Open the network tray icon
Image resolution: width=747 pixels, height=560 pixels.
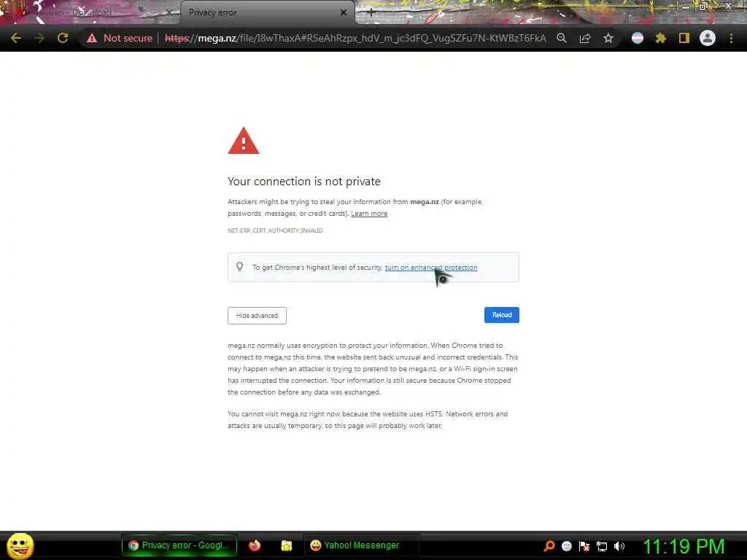602,546
